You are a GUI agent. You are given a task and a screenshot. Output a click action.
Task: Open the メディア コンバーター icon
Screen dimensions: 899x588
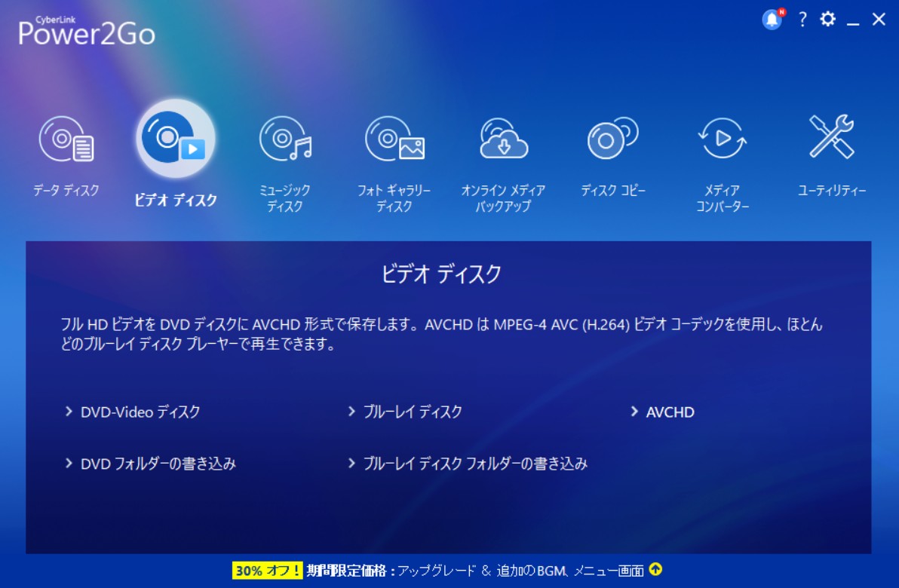tap(722, 138)
